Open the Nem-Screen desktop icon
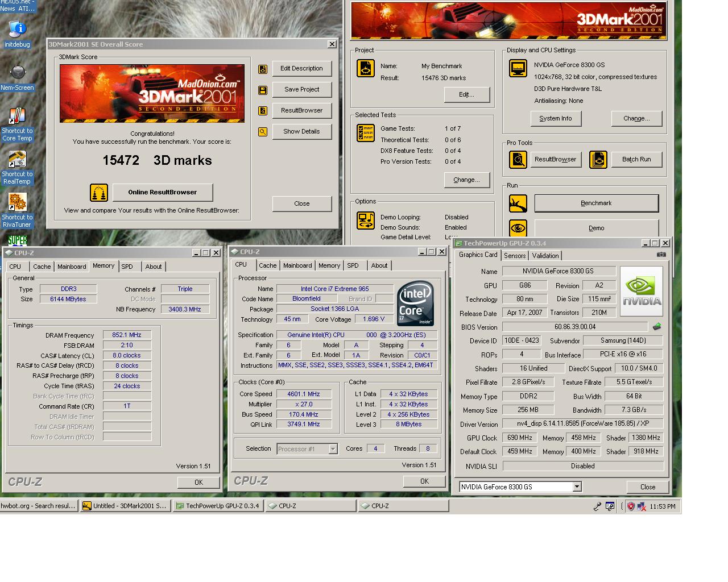This screenshot has height=582, width=728. point(17,78)
